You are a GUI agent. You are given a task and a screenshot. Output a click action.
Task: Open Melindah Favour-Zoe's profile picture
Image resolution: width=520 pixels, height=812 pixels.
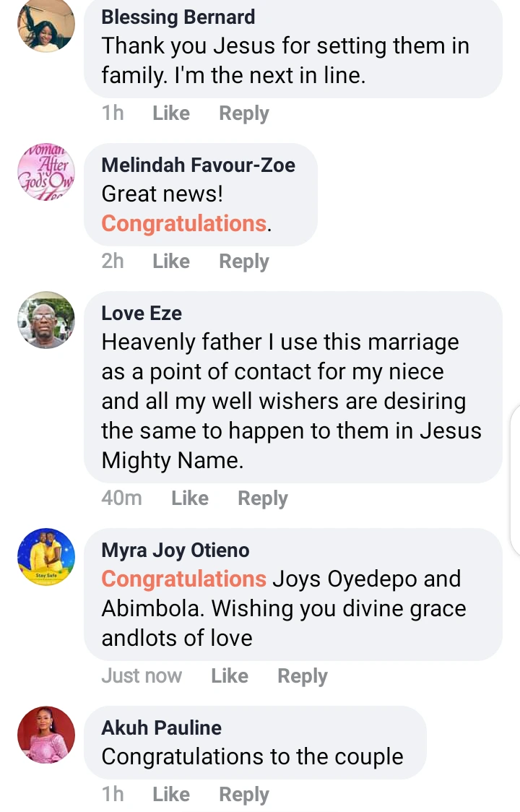[x=45, y=172]
